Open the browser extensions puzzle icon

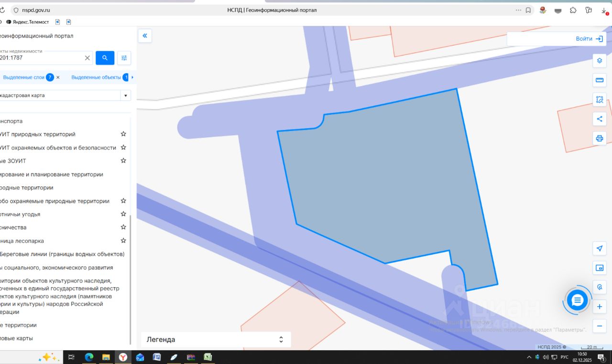pos(573,10)
